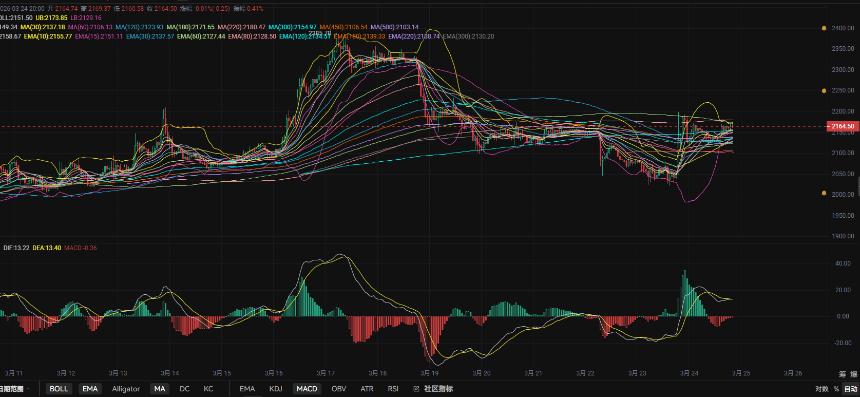Select 自动 auto scale

point(850,389)
